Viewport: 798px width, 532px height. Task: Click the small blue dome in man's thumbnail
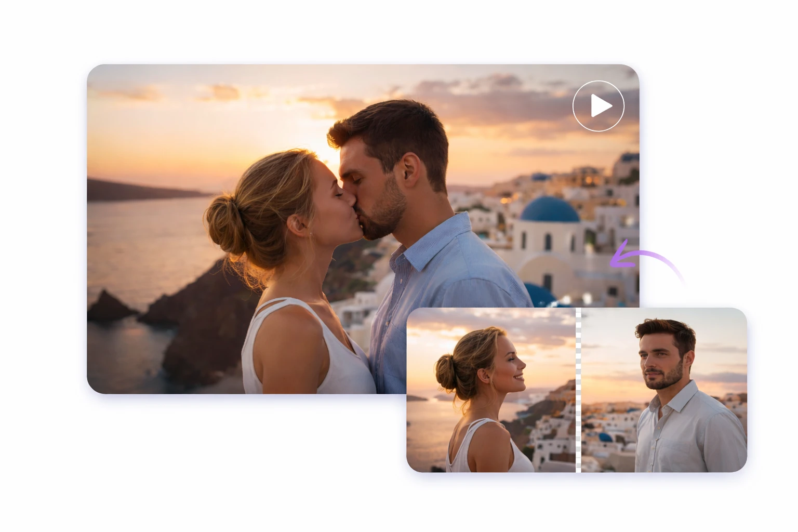click(x=605, y=437)
